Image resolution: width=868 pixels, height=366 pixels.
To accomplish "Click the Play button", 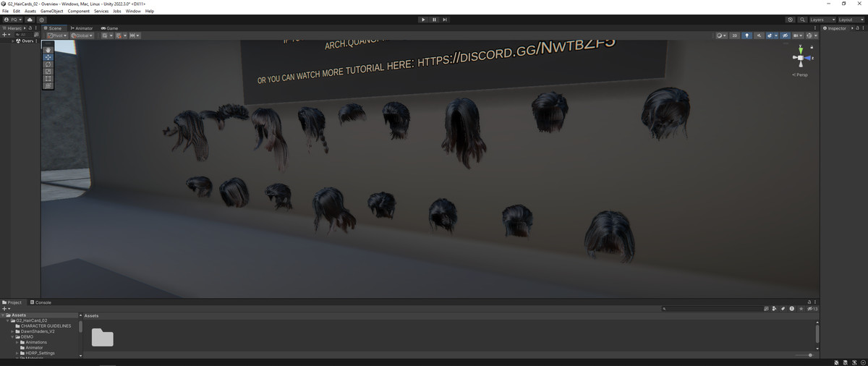I will tap(423, 20).
